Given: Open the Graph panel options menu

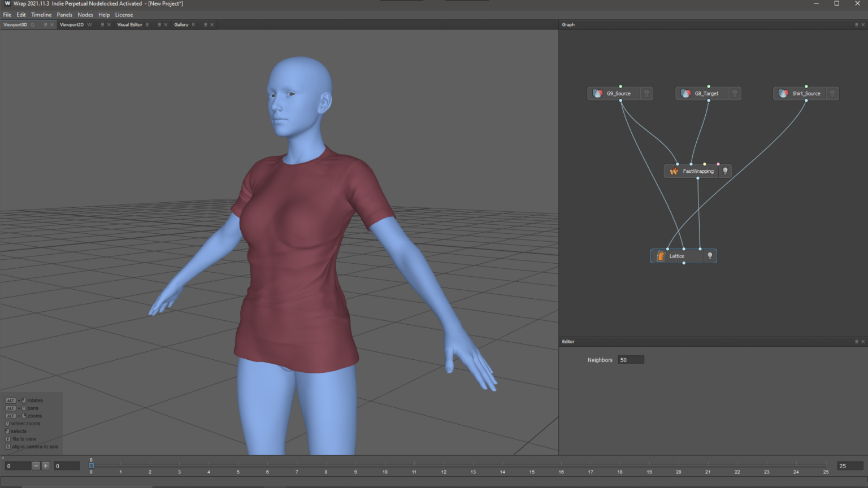Looking at the screenshot, I should pyautogui.click(x=857, y=24).
